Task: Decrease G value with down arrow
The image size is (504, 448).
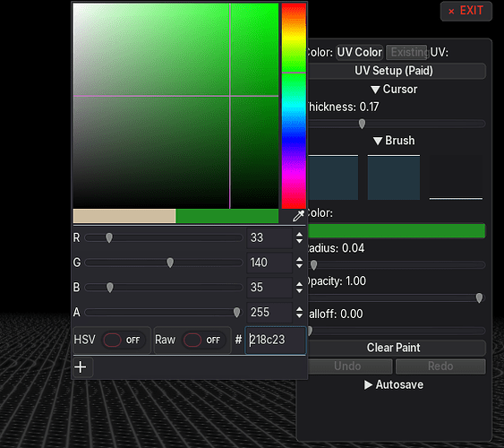Action: (299, 266)
